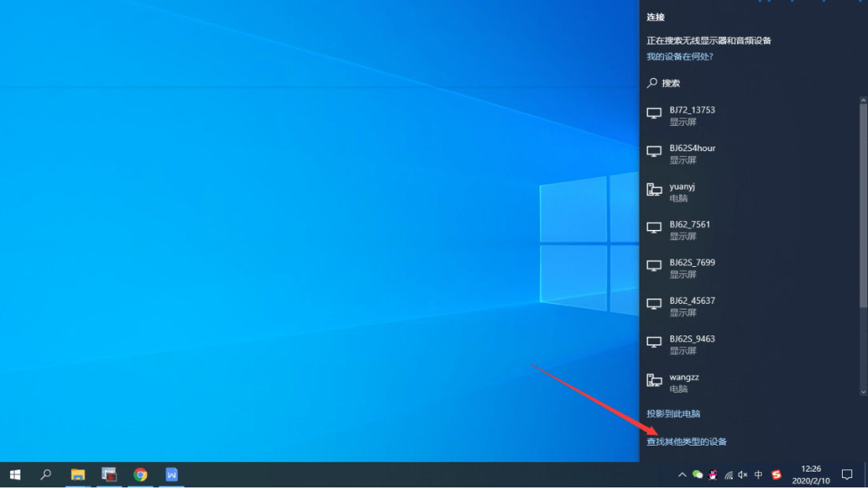
Task: Connect to device BJ62_45637
Action: (750, 306)
